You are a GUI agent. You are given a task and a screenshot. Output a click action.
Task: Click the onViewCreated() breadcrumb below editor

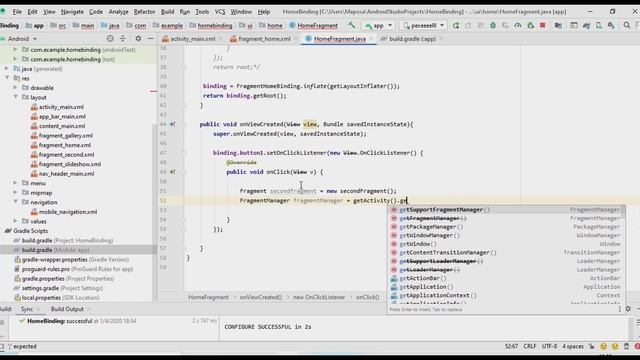click(x=260, y=297)
